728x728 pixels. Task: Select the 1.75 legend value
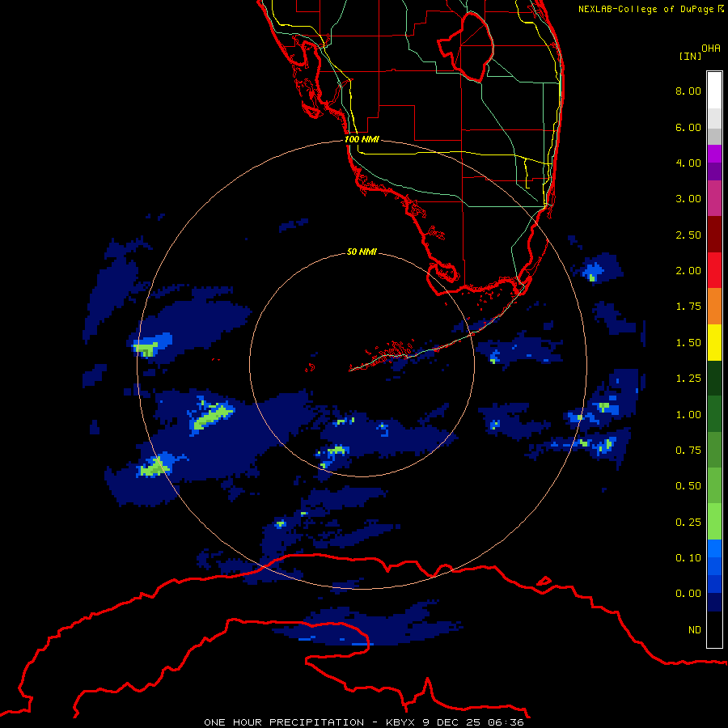tap(688, 307)
